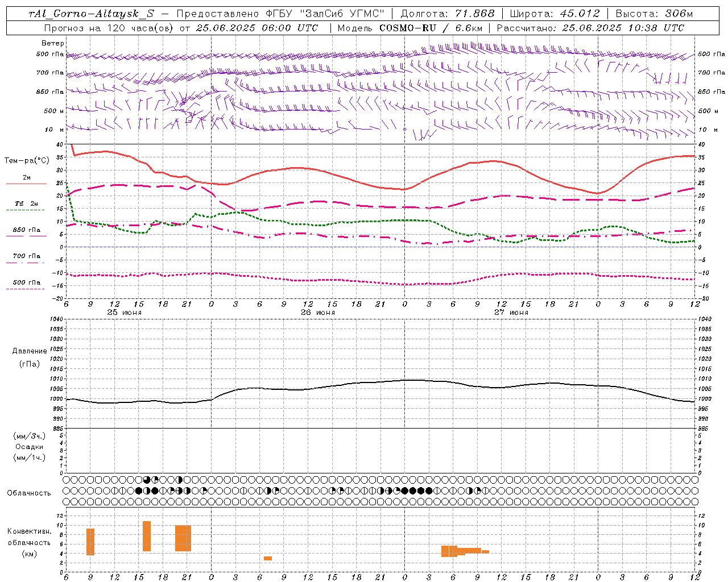Click the '27 июня' date label

tap(511, 313)
